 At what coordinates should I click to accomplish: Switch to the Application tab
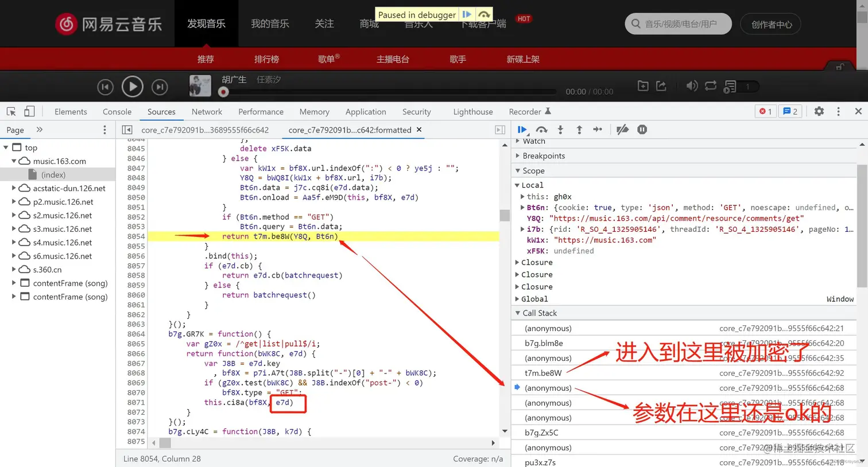click(x=366, y=111)
